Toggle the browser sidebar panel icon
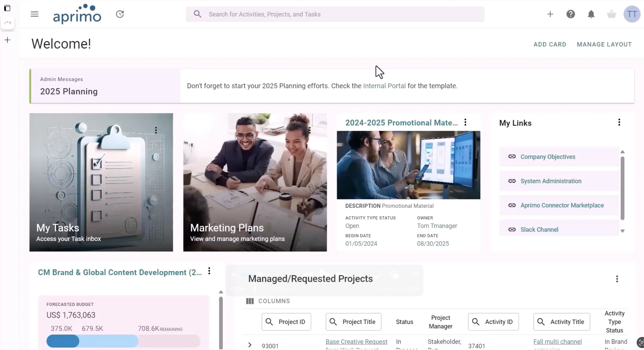Screen dimensions: 644x350 pos(7,8)
